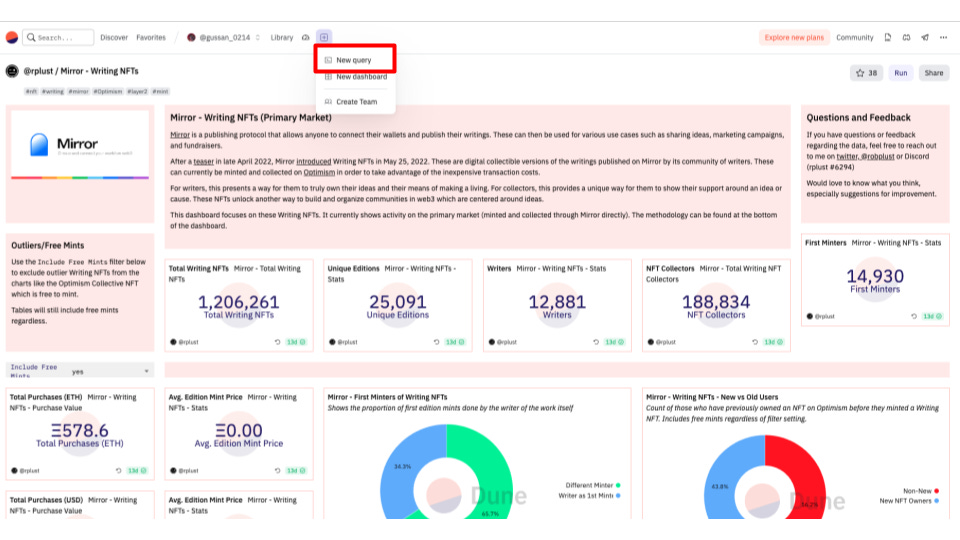Open the Library page
This screenshot has height=540, width=960.
[282, 37]
